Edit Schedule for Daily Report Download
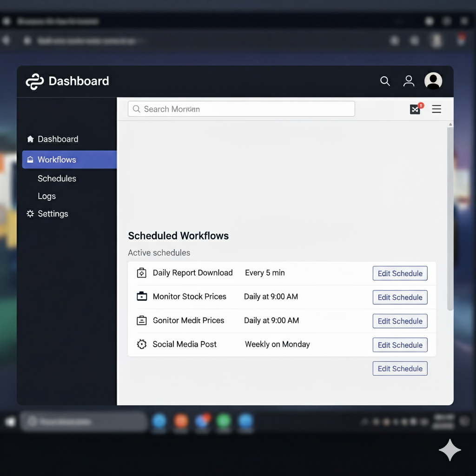Screen dimensions: 476x476 click(x=400, y=273)
